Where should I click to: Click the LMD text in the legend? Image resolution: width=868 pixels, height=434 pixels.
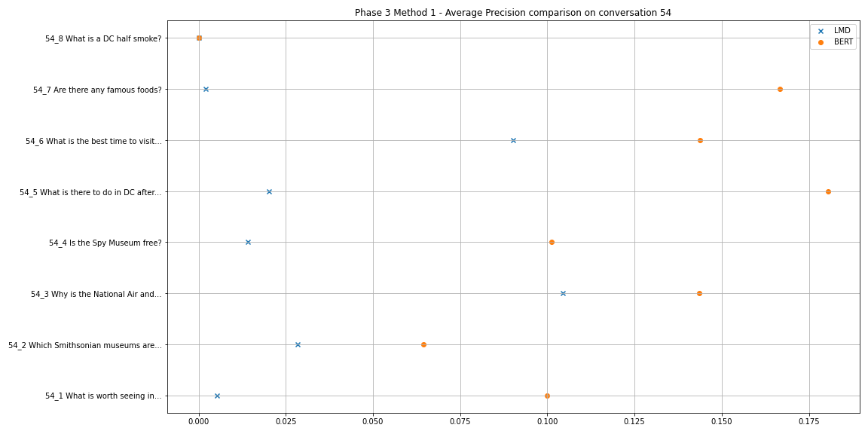pos(842,31)
